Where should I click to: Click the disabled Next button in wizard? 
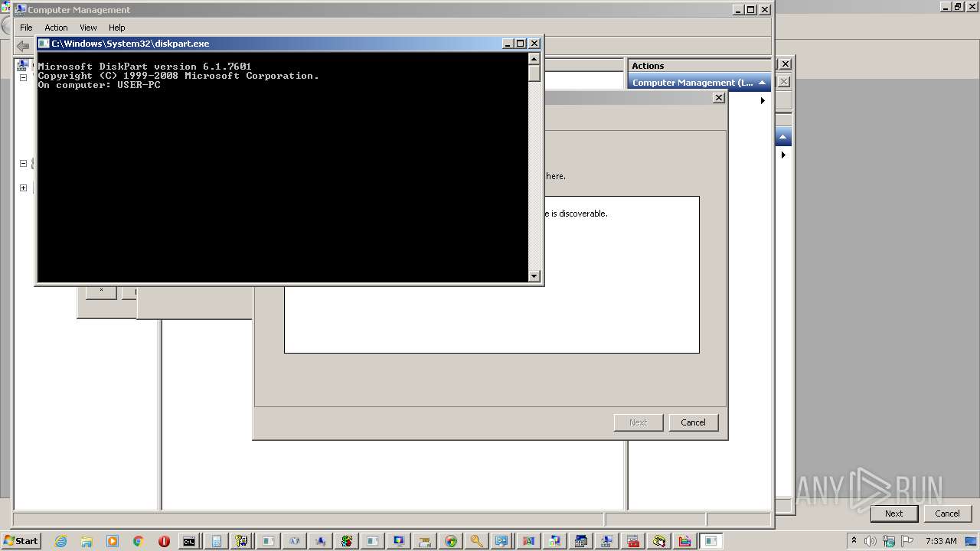(638, 422)
